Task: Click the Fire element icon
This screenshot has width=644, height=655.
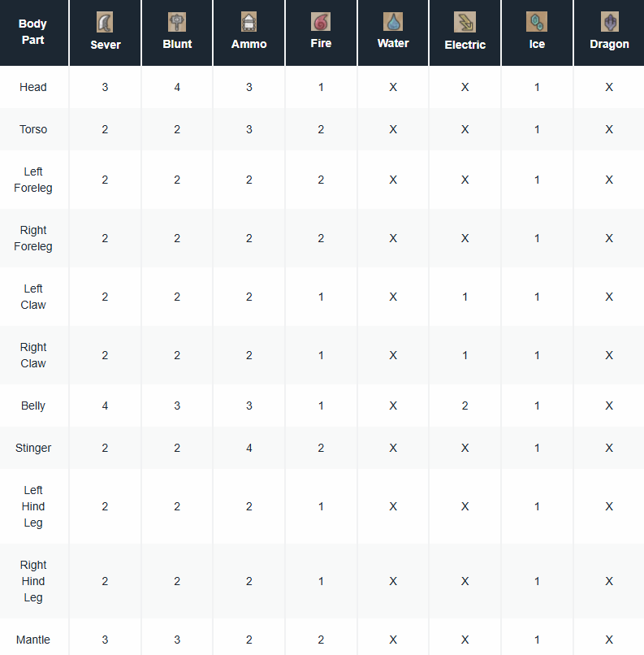Action: (x=321, y=22)
